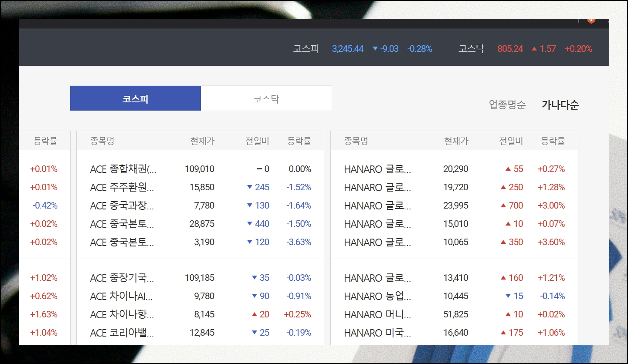Open HANARO 농업 stock row
The height and width of the screenshot is (364, 628).
coord(455,296)
